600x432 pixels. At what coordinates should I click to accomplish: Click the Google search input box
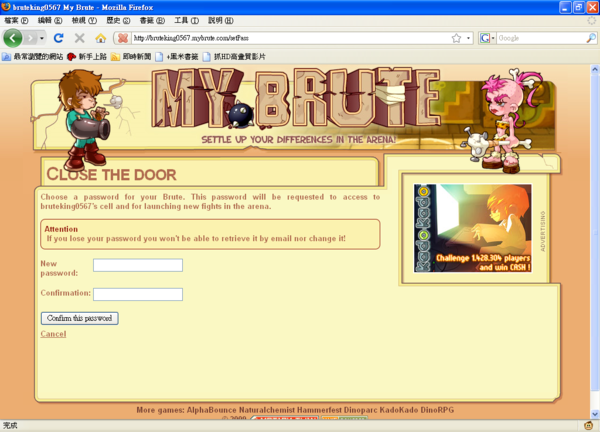(541, 38)
